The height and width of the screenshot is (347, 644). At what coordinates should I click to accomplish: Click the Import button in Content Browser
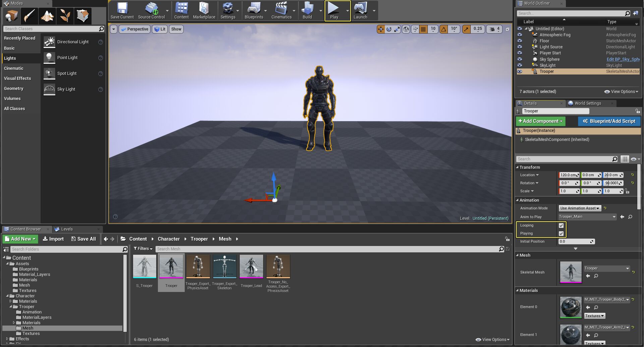click(53, 239)
